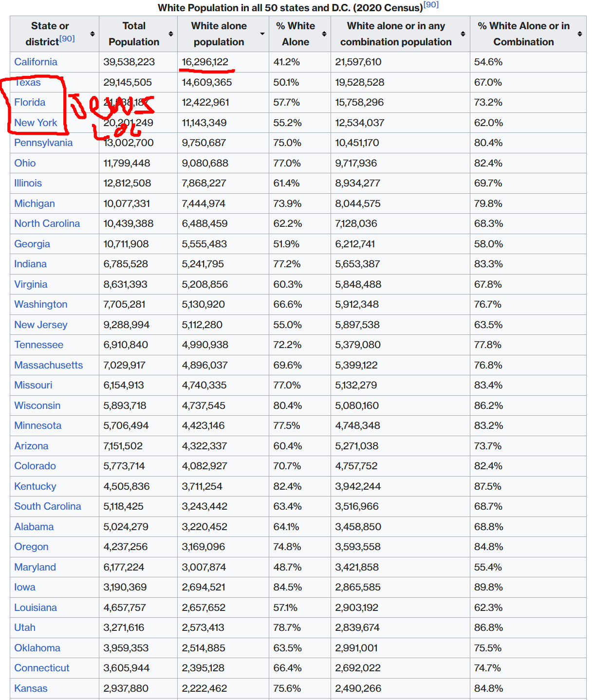Open the New York state link

click(36, 123)
